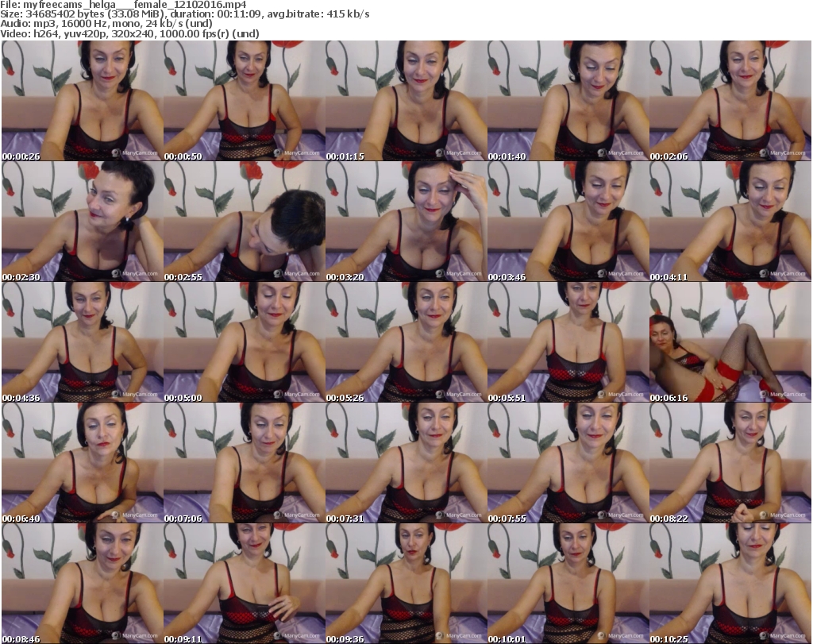Choose the 00:02:30 frame

click(x=83, y=222)
